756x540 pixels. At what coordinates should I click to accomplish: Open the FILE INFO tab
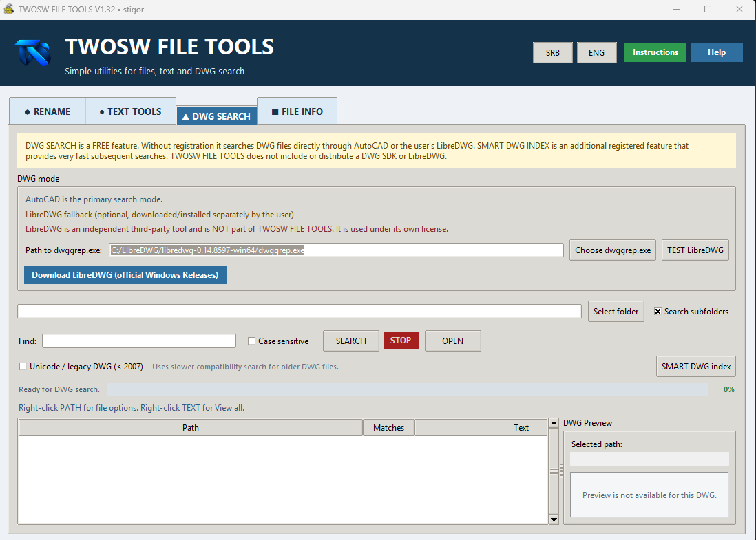297,111
